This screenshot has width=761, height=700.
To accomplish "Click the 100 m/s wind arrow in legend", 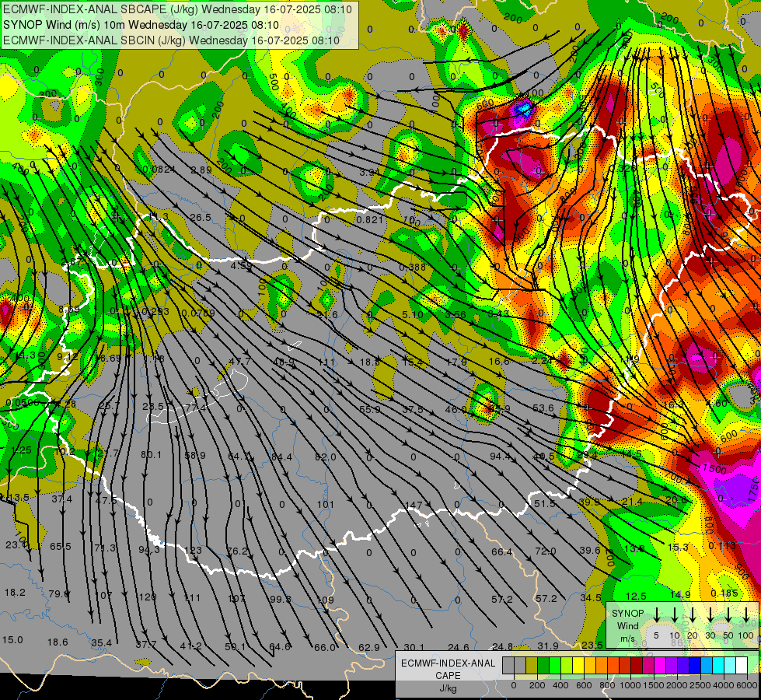I will click(746, 614).
